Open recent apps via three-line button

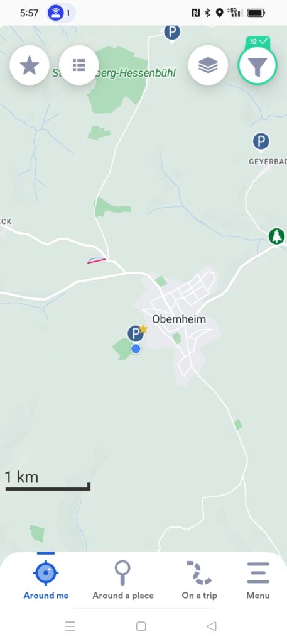(x=70, y=626)
